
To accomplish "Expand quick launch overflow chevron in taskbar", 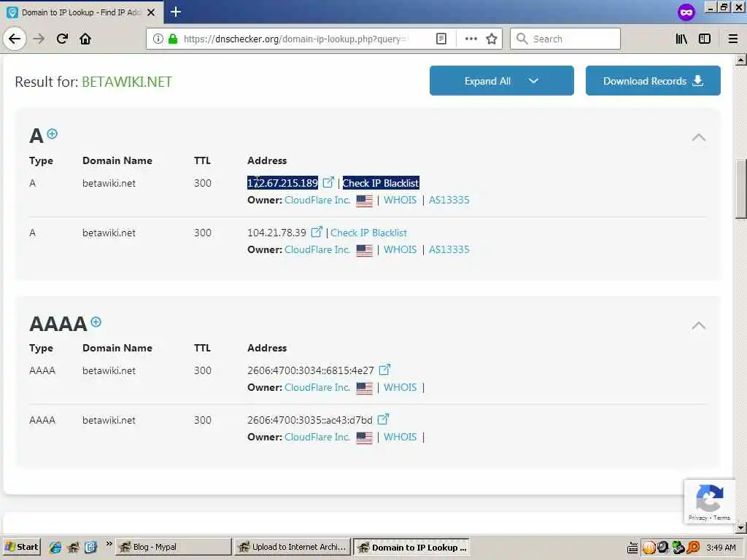I will click(109, 544).
